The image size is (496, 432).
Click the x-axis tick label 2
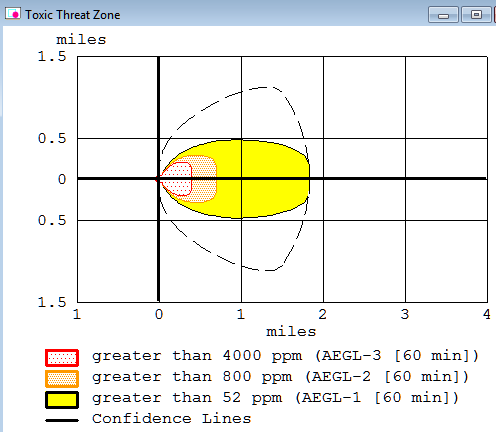click(x=322, y=314)
